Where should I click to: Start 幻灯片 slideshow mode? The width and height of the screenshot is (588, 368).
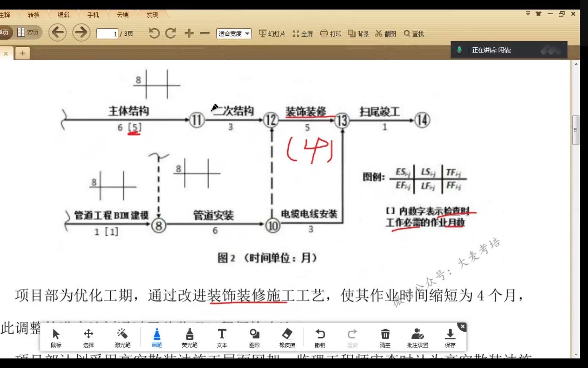[x=272, y=33]
